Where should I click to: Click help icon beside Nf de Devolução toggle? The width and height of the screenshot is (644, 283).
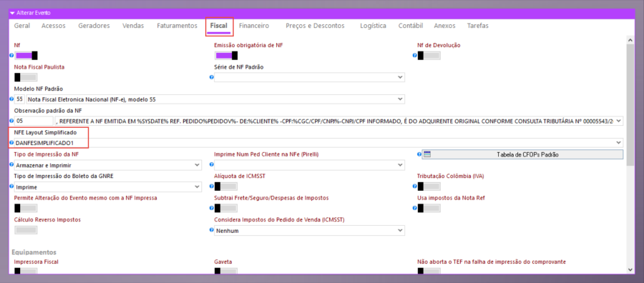click(415, 55)
